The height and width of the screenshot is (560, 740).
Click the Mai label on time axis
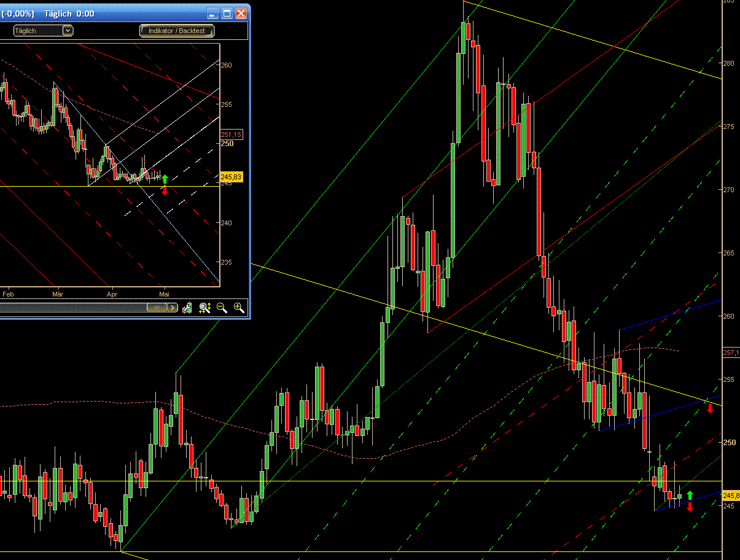tap(165, 294)
